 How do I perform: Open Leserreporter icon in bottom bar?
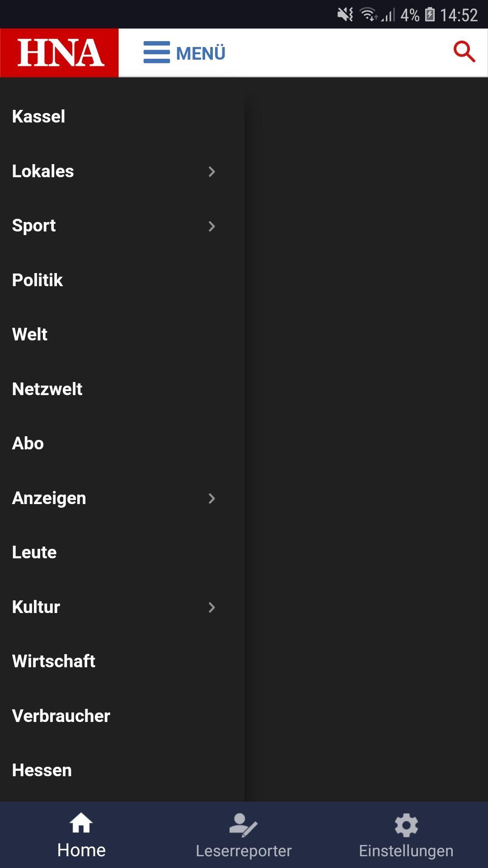point(244,826)
